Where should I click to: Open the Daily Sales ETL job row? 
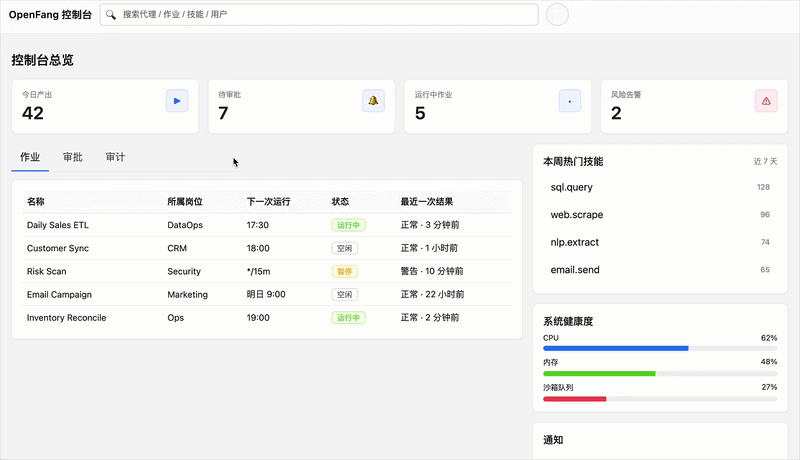tap(64, 225)
